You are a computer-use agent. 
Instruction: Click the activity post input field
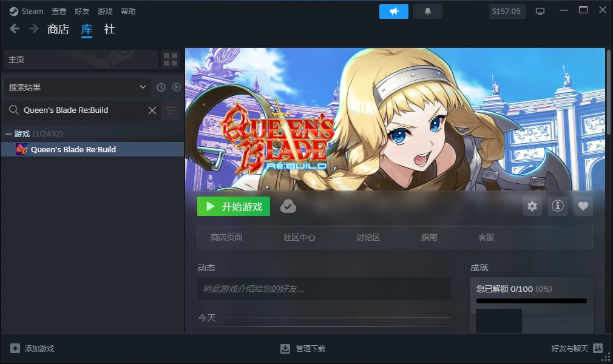(x=323, y=289)
